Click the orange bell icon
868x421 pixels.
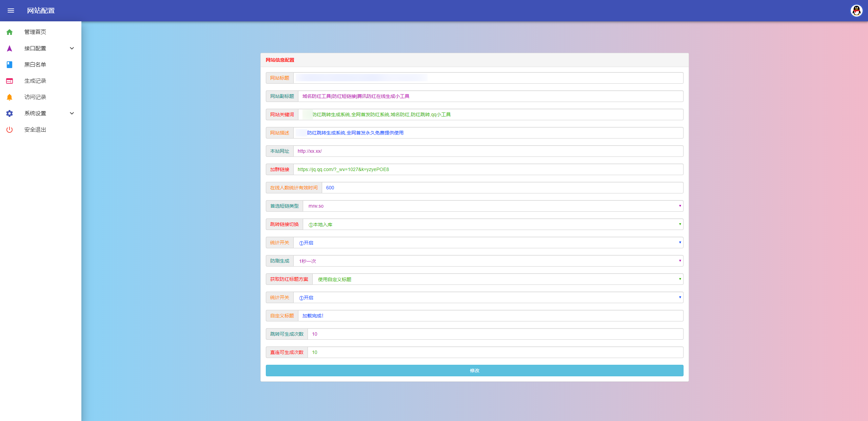(x=9, y=97)
